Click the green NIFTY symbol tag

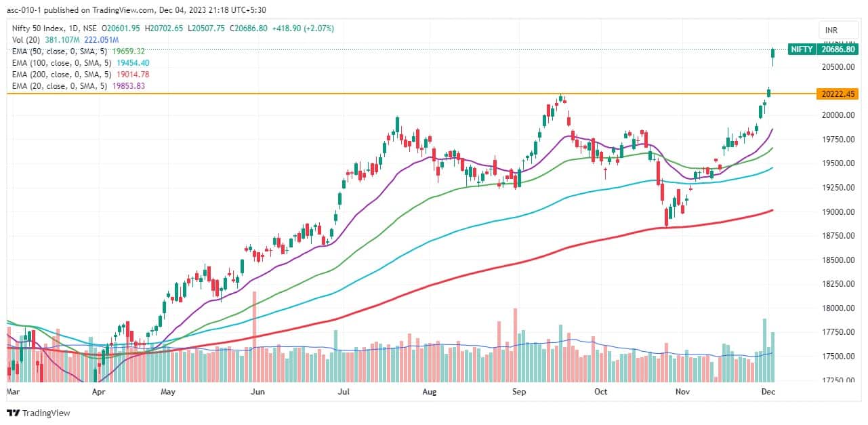tap(802, 49)
